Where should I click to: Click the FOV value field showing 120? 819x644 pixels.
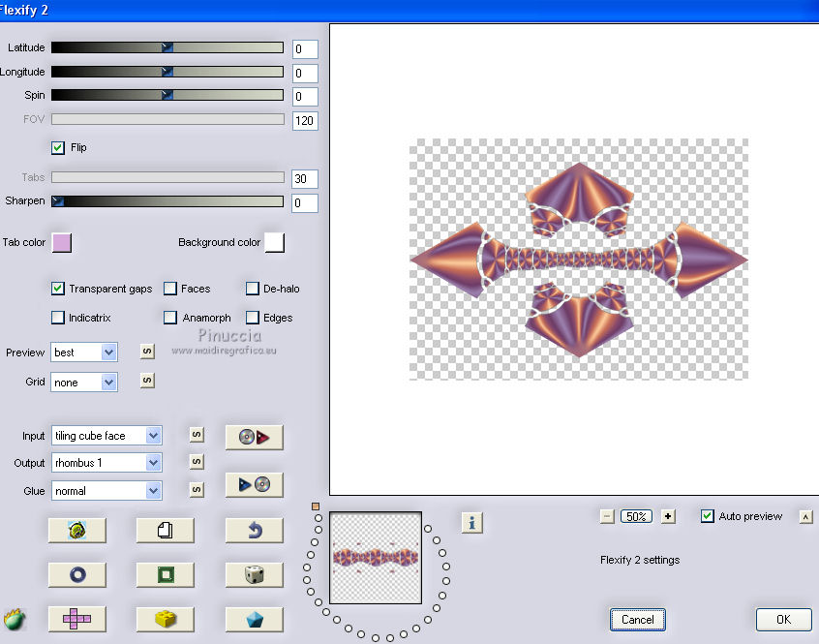(305, 121)
